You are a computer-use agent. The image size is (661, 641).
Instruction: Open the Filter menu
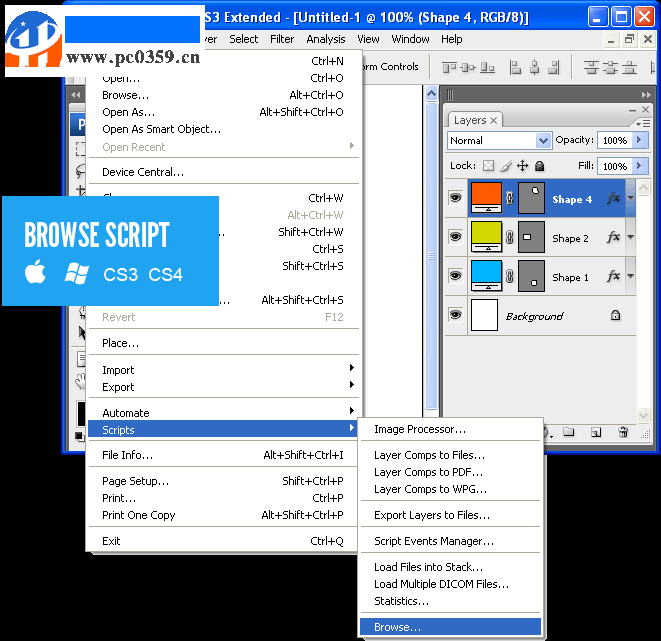coord(282,39)
